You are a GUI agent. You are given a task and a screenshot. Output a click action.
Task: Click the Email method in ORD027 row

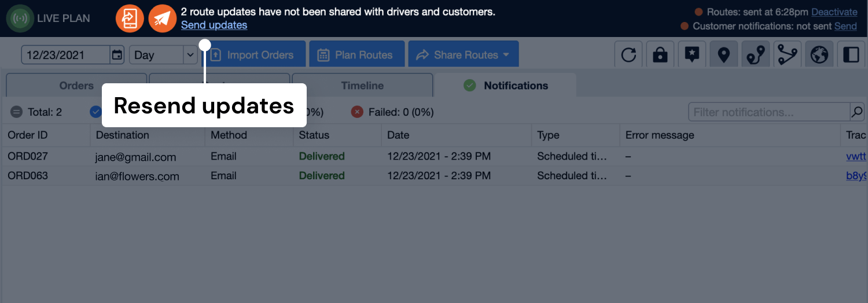point(223,156)
